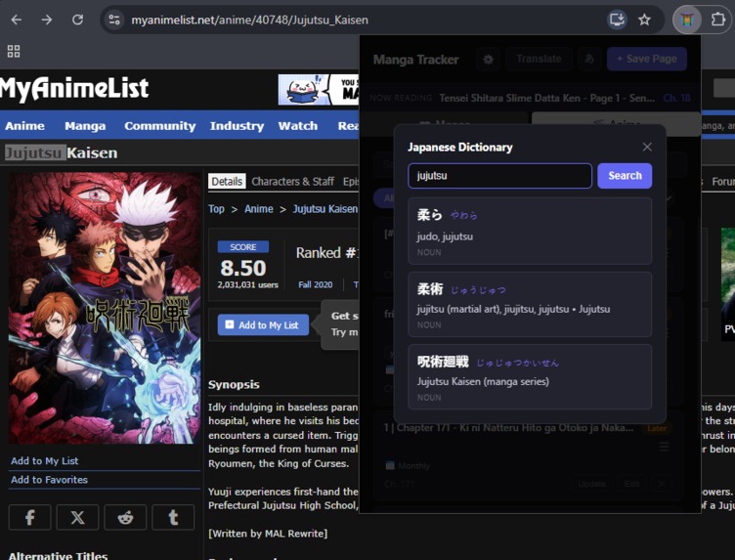This screenshot has height=560, width=735.
Task: Click the install app icon in address bar
Action: [617, 20]
